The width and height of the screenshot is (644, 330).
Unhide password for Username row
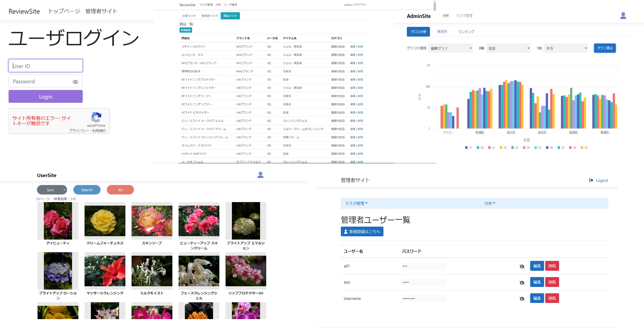(522, 298)
